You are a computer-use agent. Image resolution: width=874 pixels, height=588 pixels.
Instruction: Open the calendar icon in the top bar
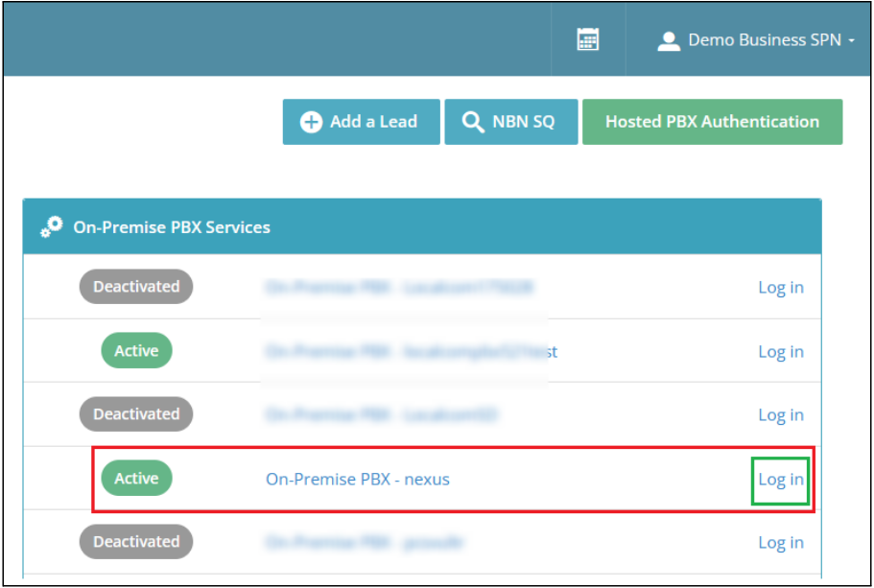click(587, 39)
